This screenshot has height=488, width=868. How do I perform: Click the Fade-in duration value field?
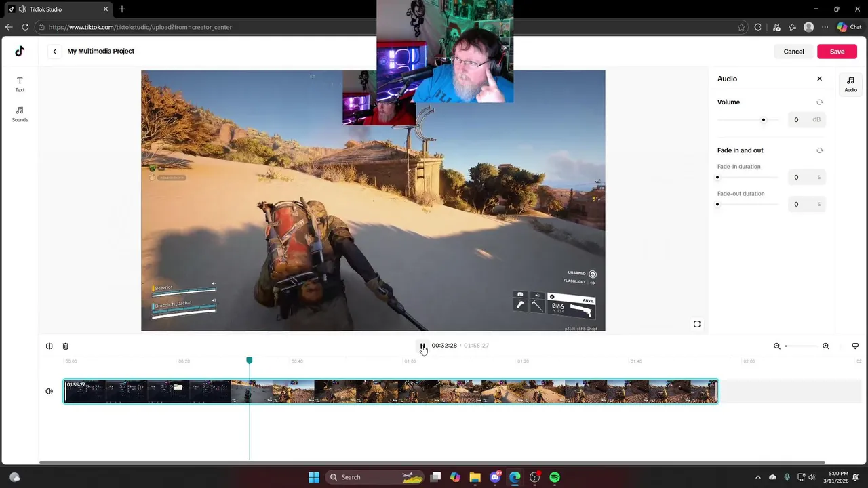pyautogui.click(x=806, y=177)
